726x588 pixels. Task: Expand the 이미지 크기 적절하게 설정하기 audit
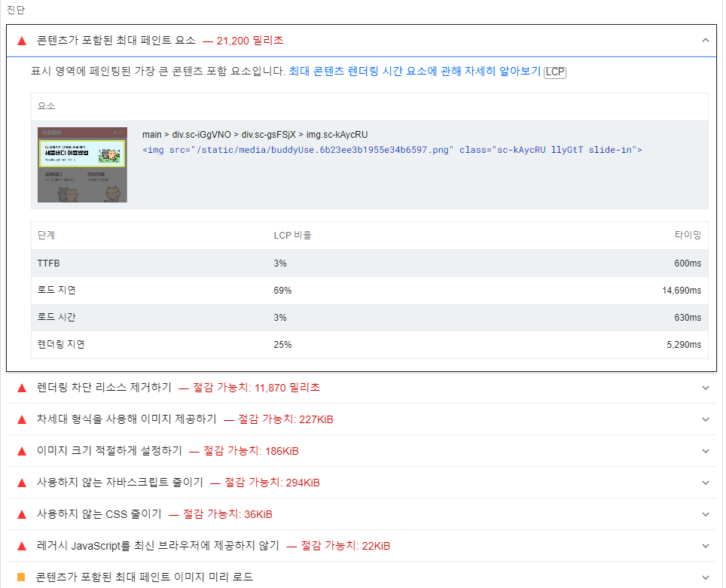(x=706, y=451)
